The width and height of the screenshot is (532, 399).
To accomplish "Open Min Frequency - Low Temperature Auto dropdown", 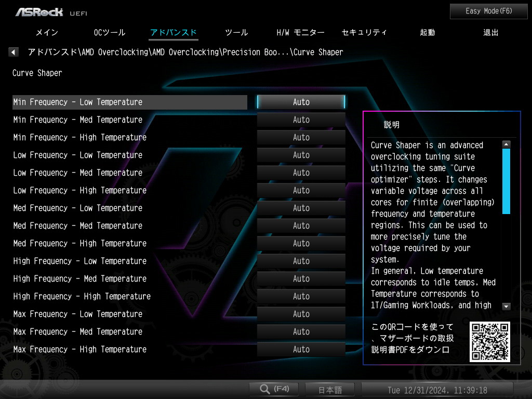I will [x=301, y=102].
